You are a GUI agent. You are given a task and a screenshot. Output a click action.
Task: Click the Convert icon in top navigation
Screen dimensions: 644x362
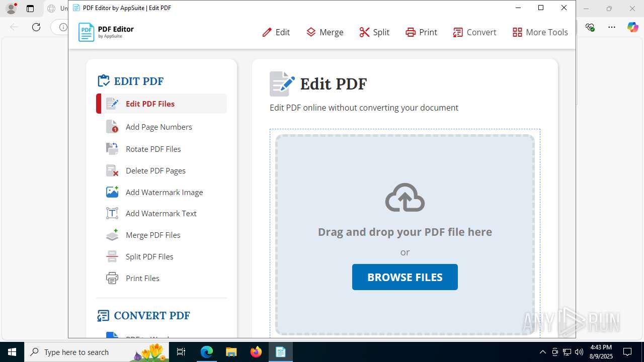coord(458,32)
